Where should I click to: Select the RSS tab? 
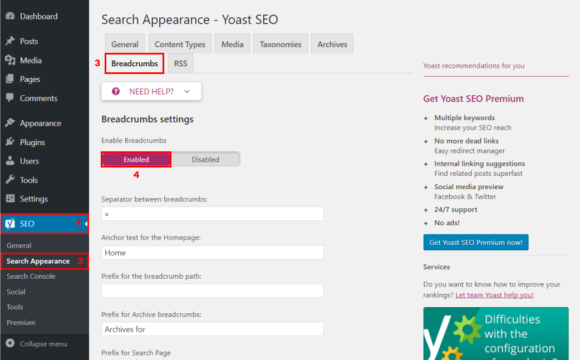click(181, 63)
